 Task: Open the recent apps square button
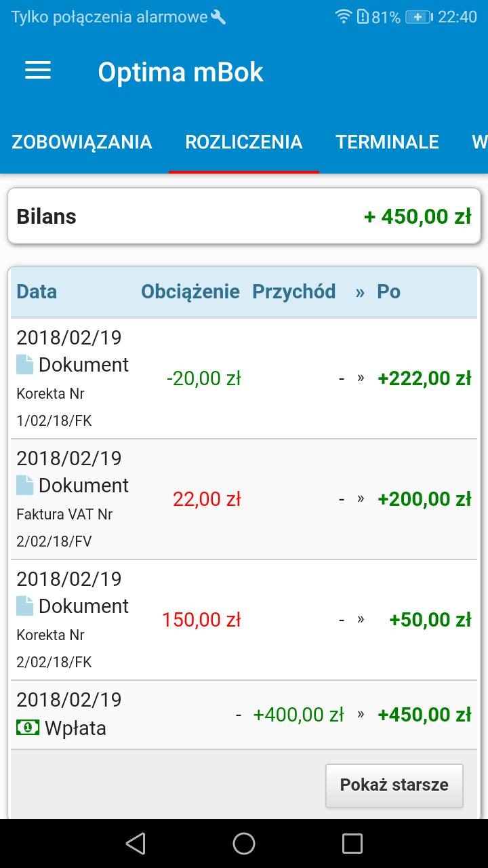click(352, 843)
